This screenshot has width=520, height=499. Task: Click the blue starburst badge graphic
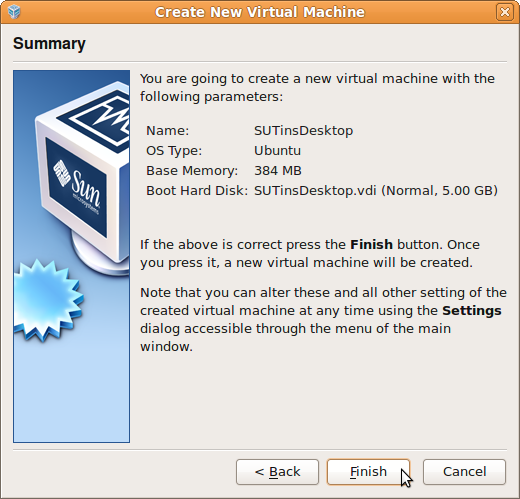pos(47,300)
